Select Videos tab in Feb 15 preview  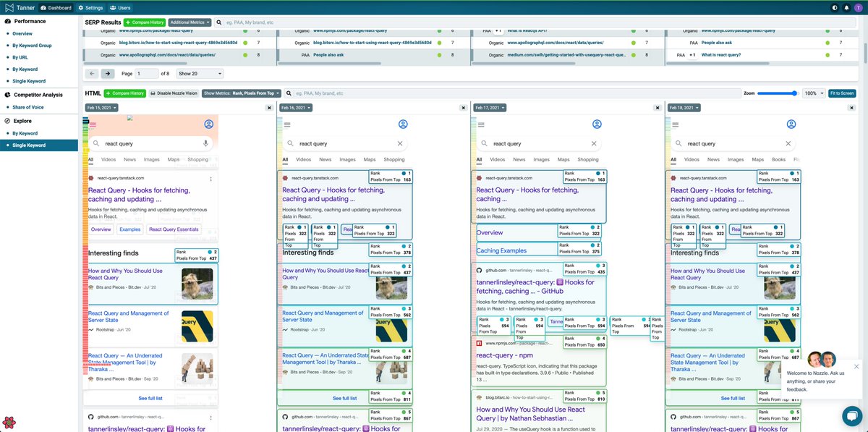click(109, 159)
